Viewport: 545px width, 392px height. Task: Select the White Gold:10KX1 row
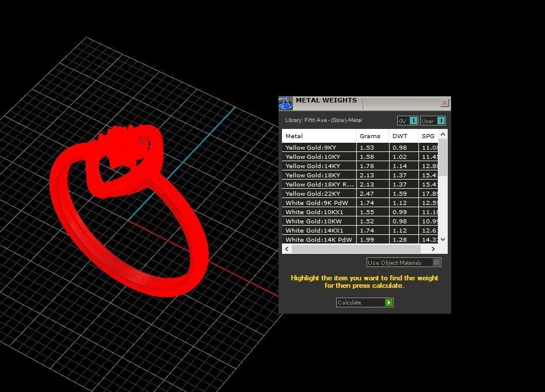click(x=360, y=212)
